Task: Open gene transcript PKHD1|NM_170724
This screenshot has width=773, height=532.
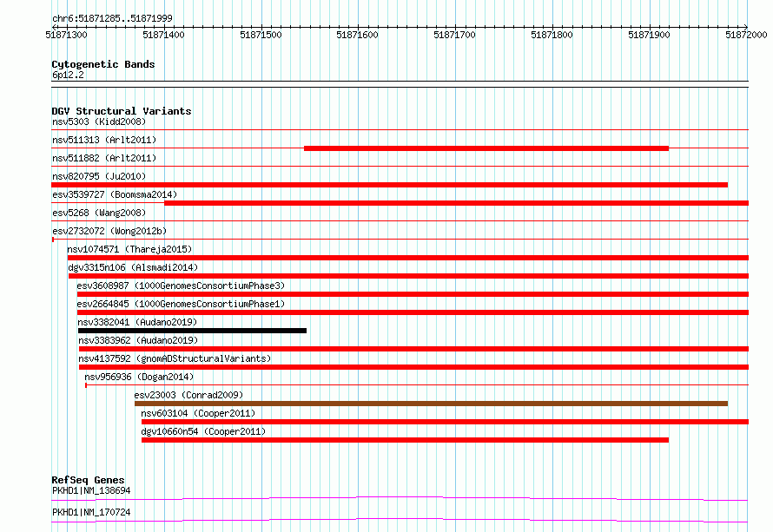Action: (91, 512)
